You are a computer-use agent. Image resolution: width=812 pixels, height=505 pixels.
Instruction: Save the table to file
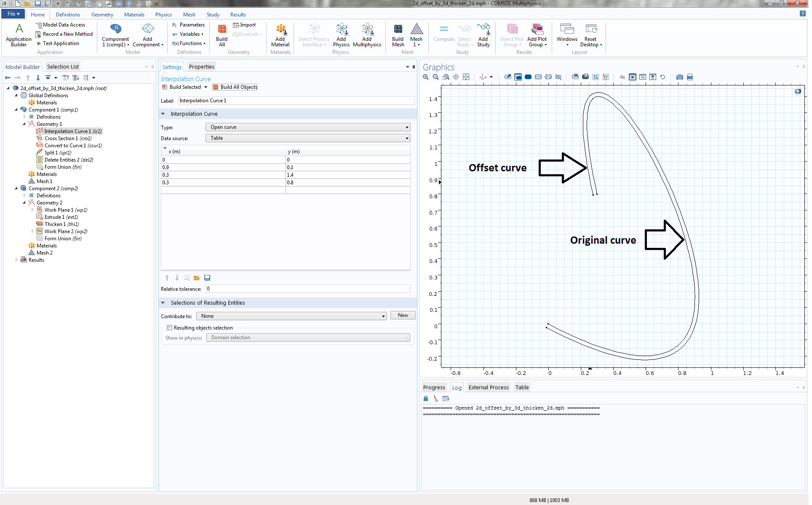pos(207,278)
